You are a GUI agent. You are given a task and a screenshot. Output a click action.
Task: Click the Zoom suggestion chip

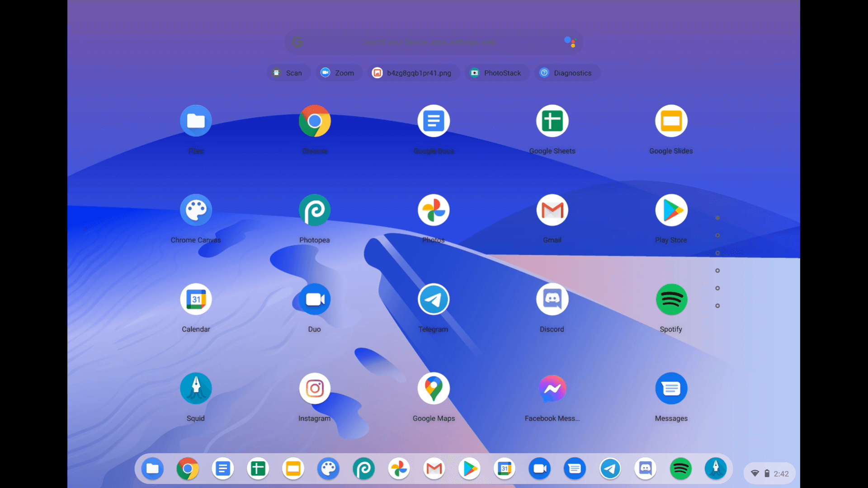coord(339,73)
